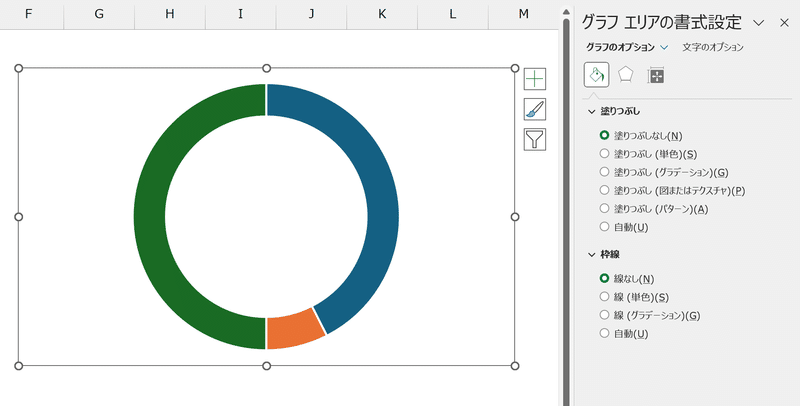Click column header F
The width and height of the screenshot is (800, 406).
pyautogui.click(x=28, y=14)
